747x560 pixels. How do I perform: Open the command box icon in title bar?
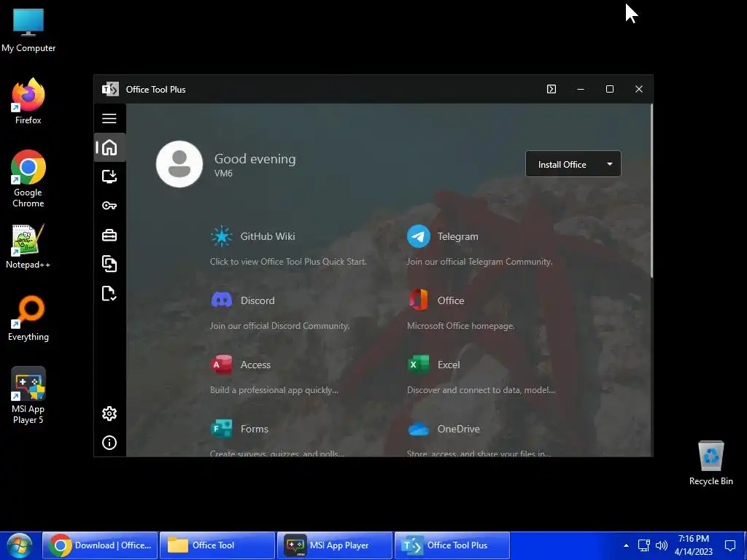pyautogui.click(x=551, y=89)
